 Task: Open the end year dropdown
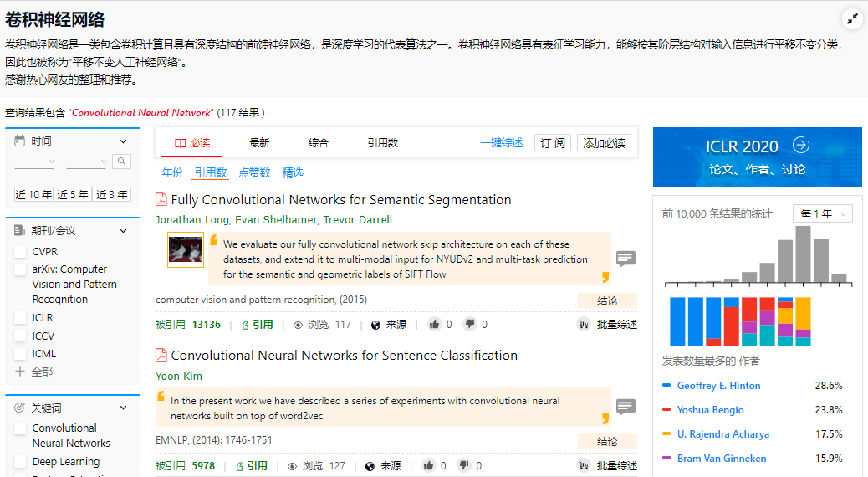click(x=86, y=162)
